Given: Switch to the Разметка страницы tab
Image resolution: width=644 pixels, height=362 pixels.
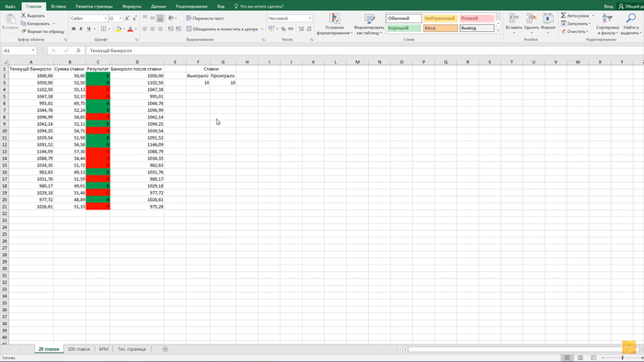Looking at the screenshot, I should coord(94,6).
